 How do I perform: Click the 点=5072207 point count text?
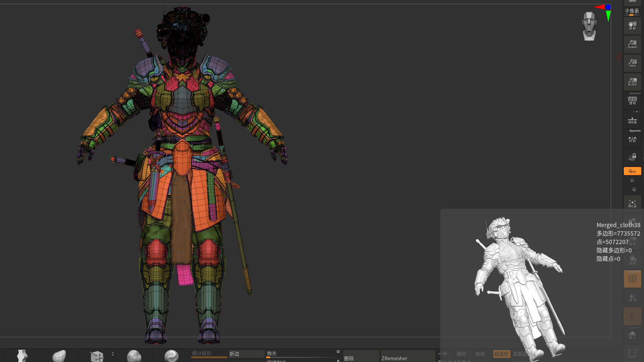612,242
